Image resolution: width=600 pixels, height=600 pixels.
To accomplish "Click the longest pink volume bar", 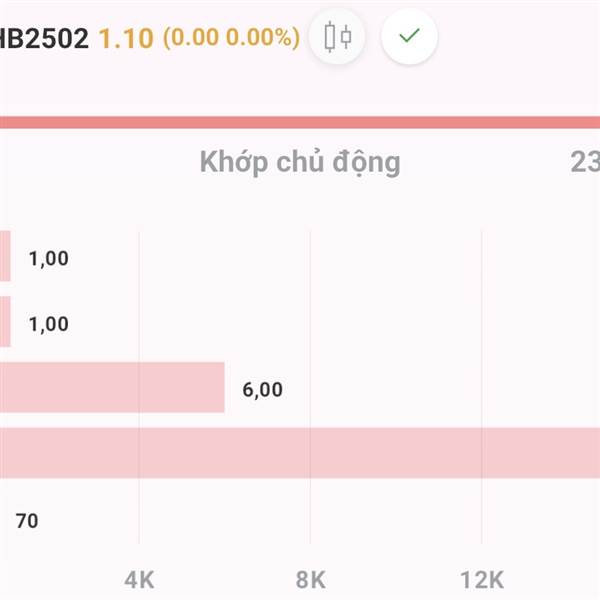I will (x=300, y=453).
